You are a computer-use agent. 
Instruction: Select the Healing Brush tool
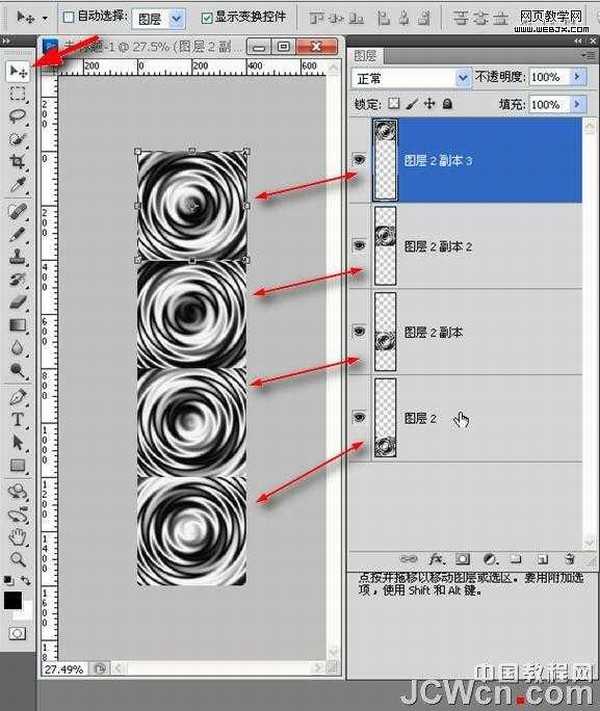coord(18,211)
